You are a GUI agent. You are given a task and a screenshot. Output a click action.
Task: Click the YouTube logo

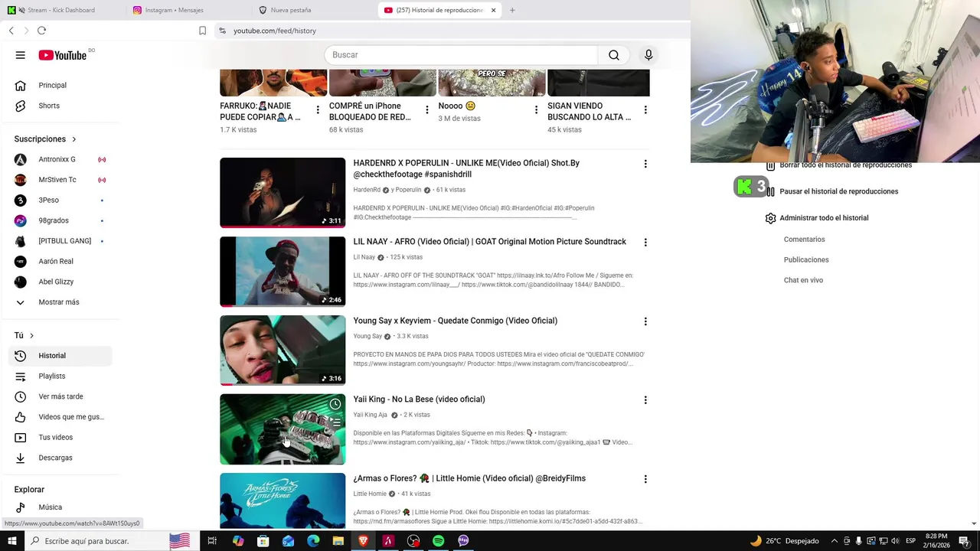pyautogui.click(x=63, y=55)
